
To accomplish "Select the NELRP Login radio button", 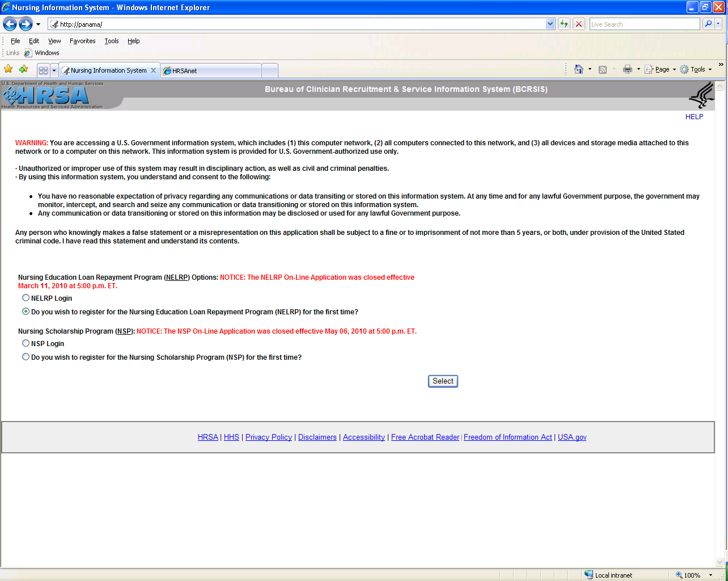I will [x=26, y=298].
